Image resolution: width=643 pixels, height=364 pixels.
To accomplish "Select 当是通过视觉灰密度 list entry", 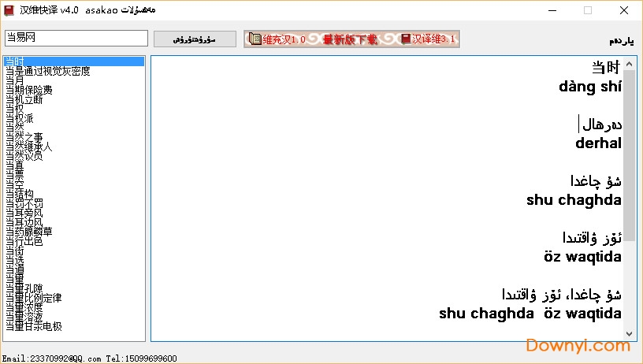I will click(48, 71).
